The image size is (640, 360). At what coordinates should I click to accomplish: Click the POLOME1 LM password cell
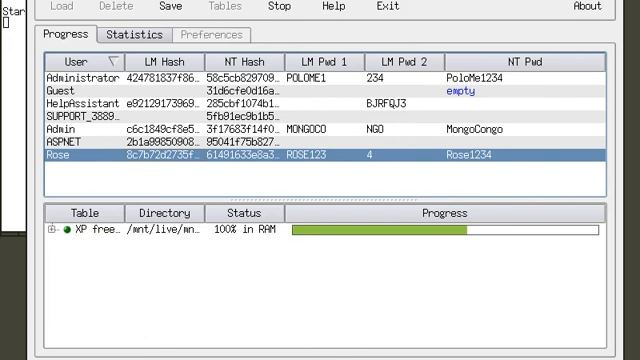click(x=306, y=78)
